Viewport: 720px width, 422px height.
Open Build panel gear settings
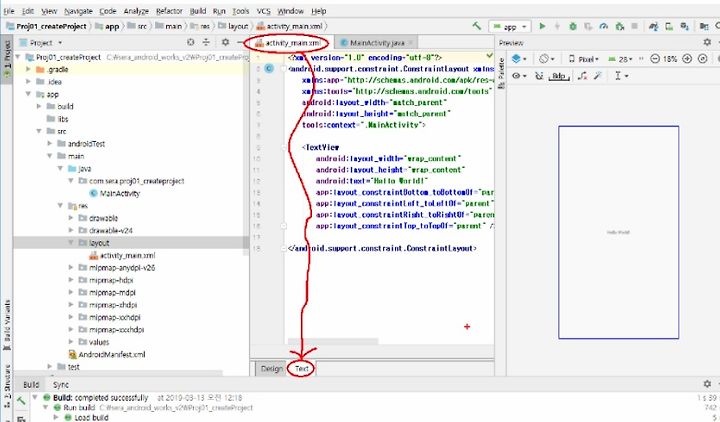[707, 383]
